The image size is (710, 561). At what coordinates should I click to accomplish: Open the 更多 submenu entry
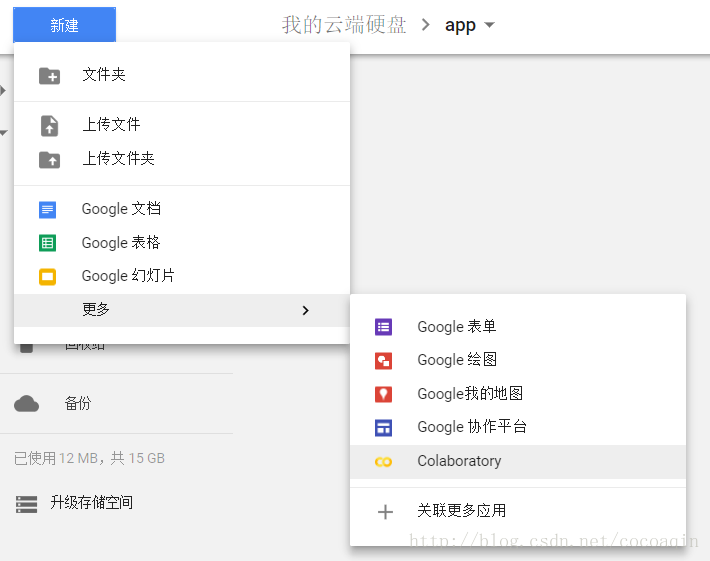[182, 310]
